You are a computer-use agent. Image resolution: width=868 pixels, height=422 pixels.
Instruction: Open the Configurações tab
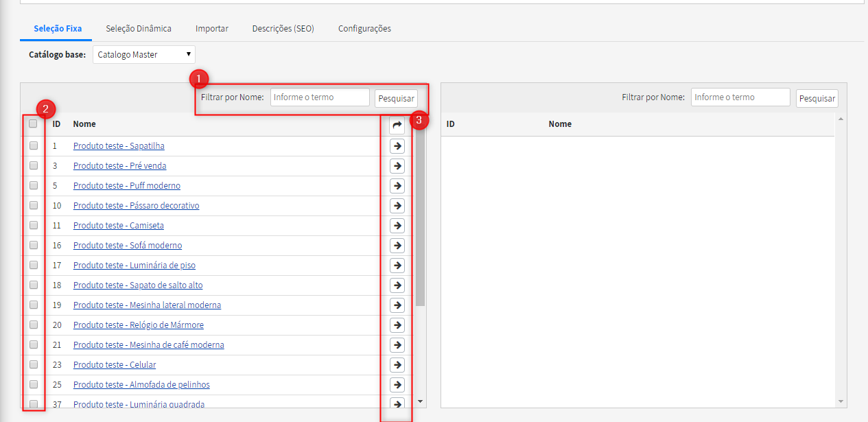[364, 29]
